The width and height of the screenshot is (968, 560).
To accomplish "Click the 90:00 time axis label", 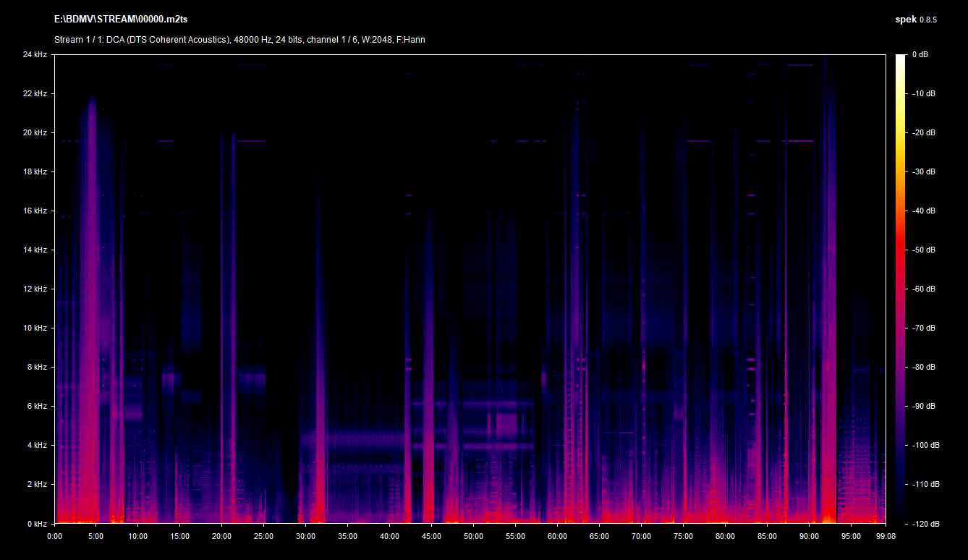I will [809, 536].
